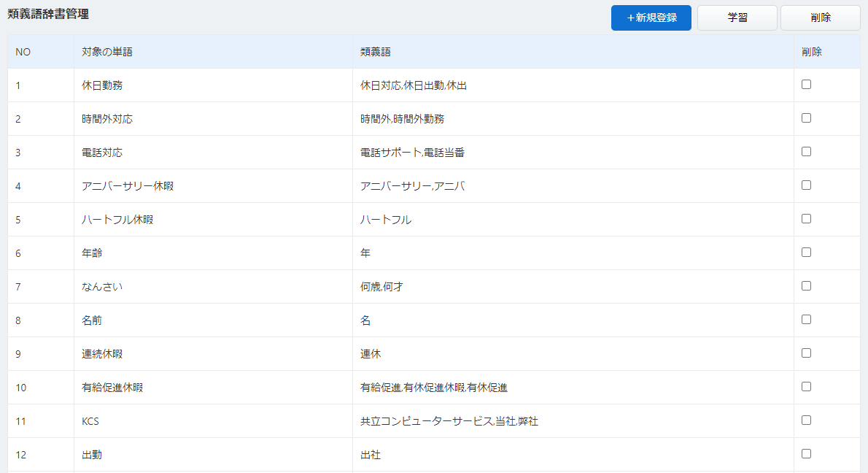Toggle the checkbox in the 年齢 row
This screenshot has width=868, height=473.
[806, 253]
